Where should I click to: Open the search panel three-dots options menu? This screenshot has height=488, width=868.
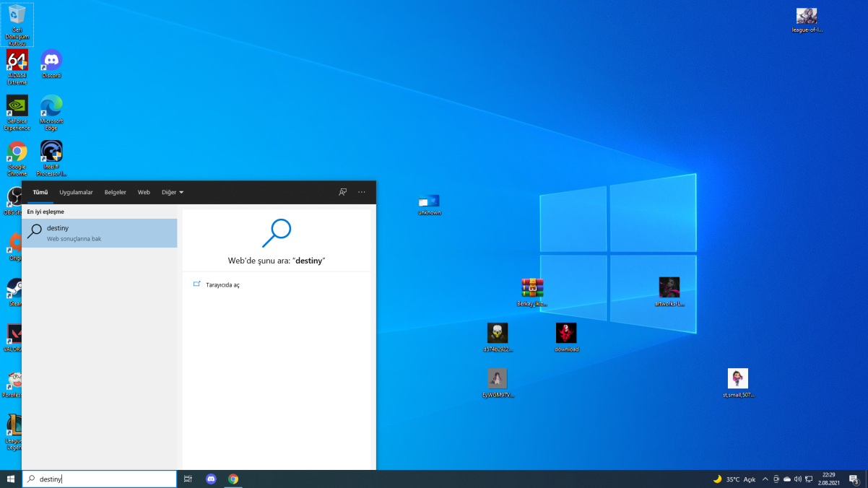point(362,192)
